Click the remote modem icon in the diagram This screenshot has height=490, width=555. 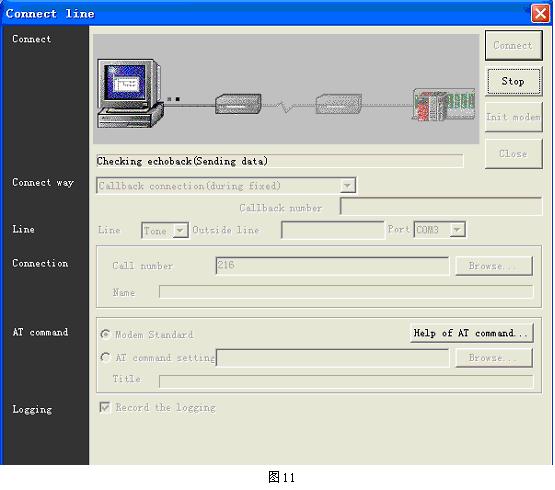point(339,104)
